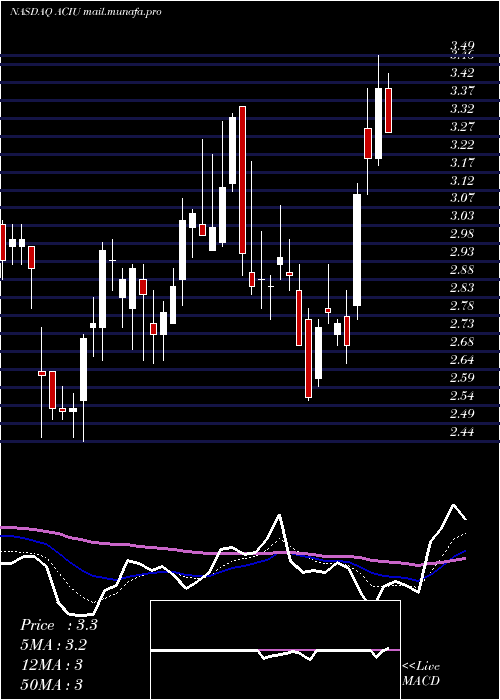Click the "<<Live MACD" label

421,674
